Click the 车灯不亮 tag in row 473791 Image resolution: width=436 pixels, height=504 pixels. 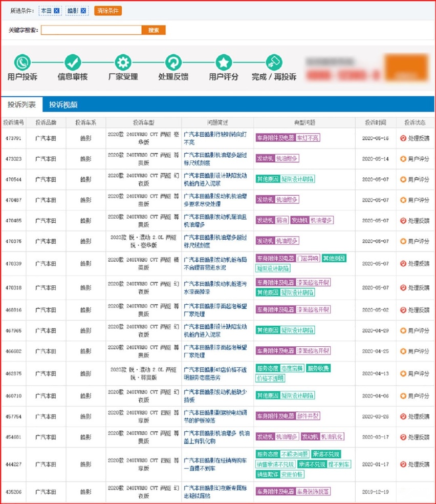(308, 138)
